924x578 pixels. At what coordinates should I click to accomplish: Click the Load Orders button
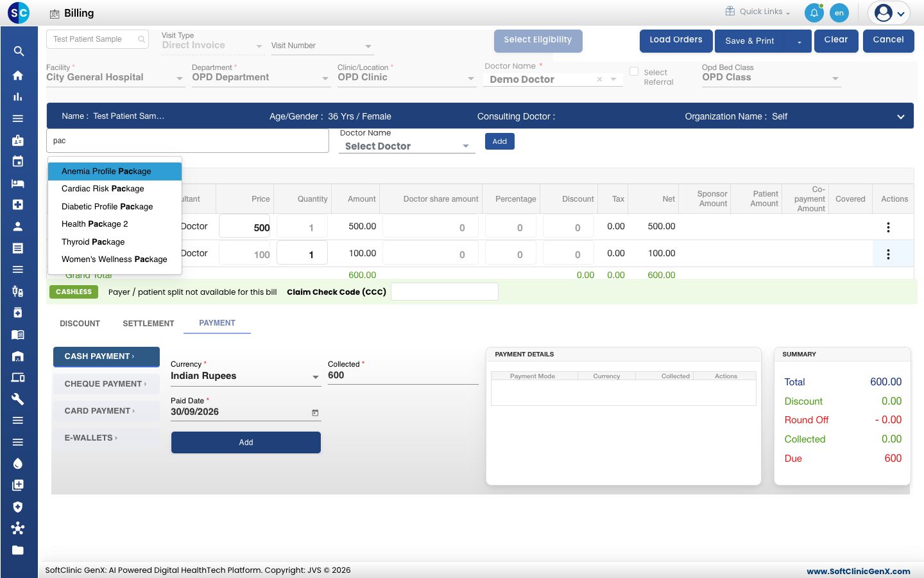(x=676, y=40)
